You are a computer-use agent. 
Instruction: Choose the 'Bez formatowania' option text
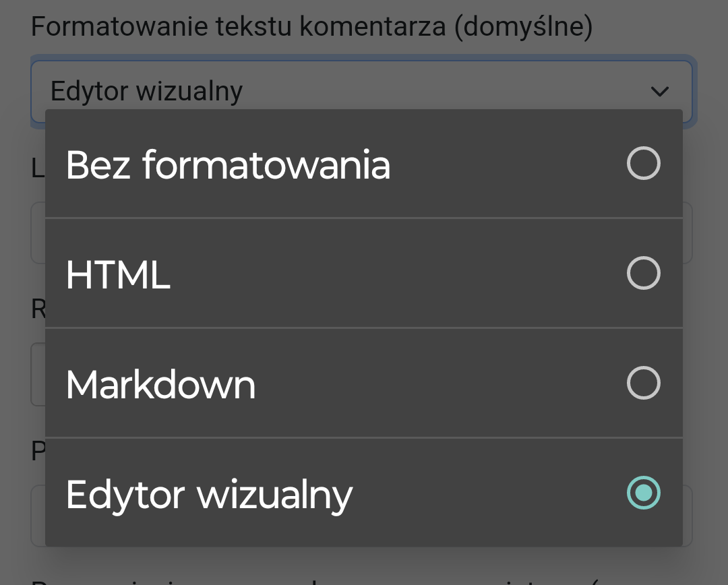(x=228, y=164)
